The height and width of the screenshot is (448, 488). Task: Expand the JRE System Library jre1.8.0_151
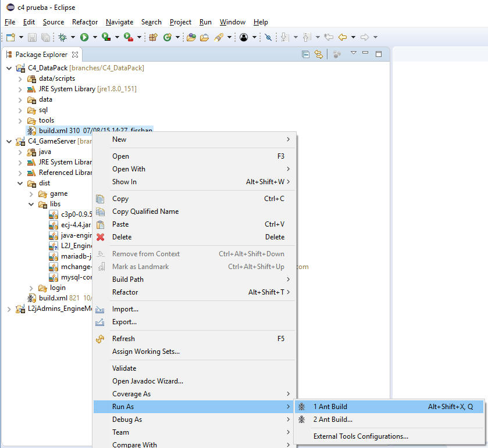(x=20, y=89)
